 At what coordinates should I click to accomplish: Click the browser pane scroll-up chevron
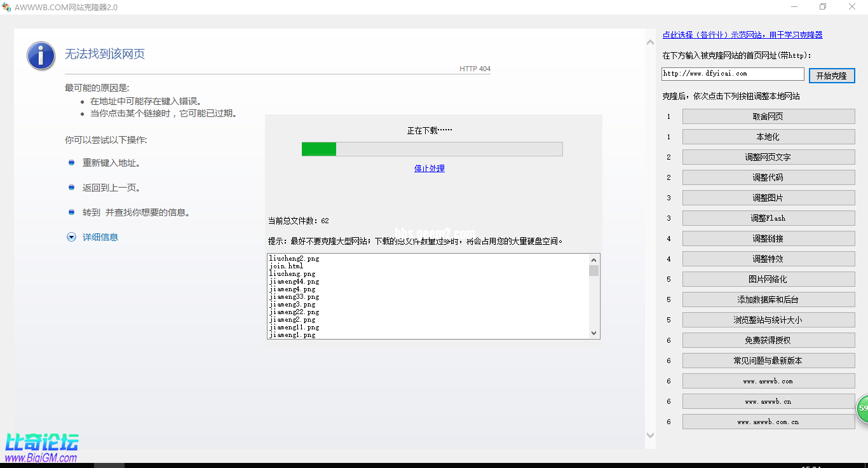click(650, 43)
